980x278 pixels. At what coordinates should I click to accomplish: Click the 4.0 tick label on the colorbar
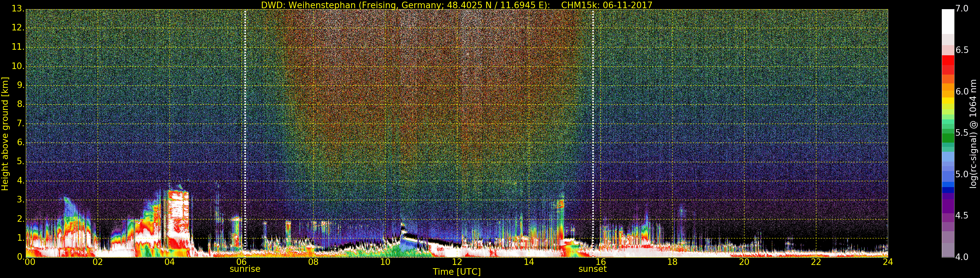coord(962,257)
